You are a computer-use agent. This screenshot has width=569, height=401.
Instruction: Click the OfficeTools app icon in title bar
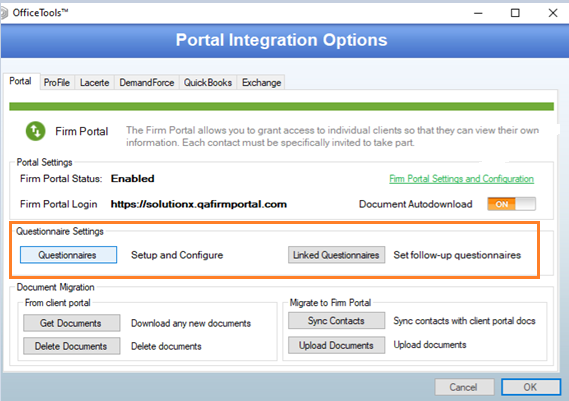click(x=4, y=13)
